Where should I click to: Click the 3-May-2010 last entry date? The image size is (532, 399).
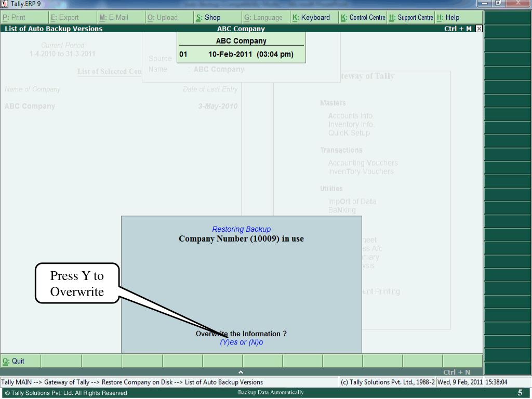click(218, 106)
